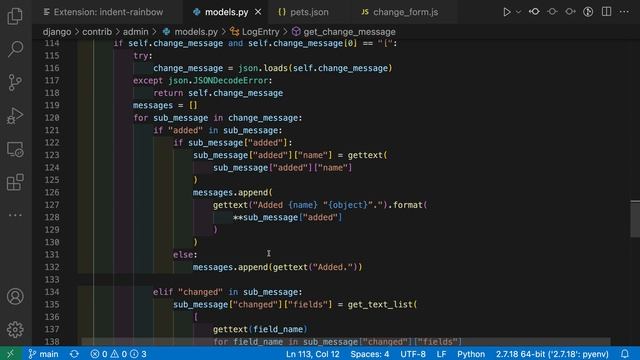Split the editor right
The height and width of the screenshot is (360, 640).
point(607,12)
